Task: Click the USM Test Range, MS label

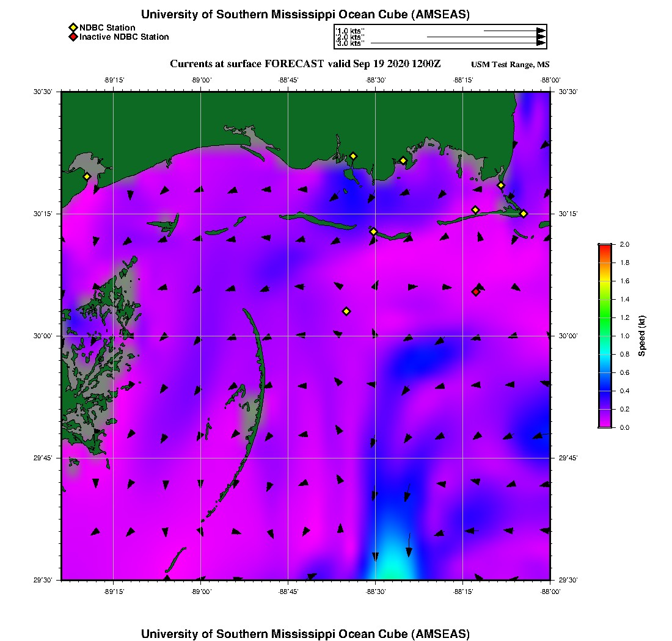Action: [510, 65]
